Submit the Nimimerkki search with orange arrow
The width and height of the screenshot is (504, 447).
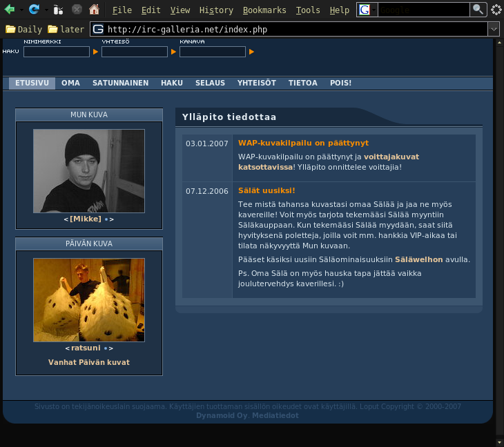click(x=95, y=52)
